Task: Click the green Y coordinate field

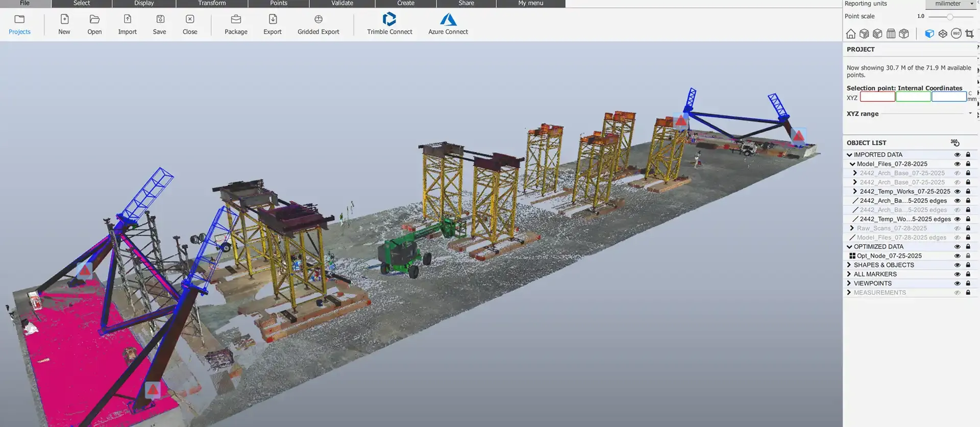Action: [x=913, y=97]
